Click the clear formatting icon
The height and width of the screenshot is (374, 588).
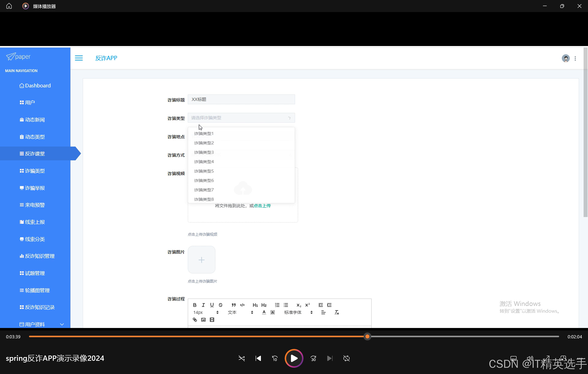click(x=337, y=312)
